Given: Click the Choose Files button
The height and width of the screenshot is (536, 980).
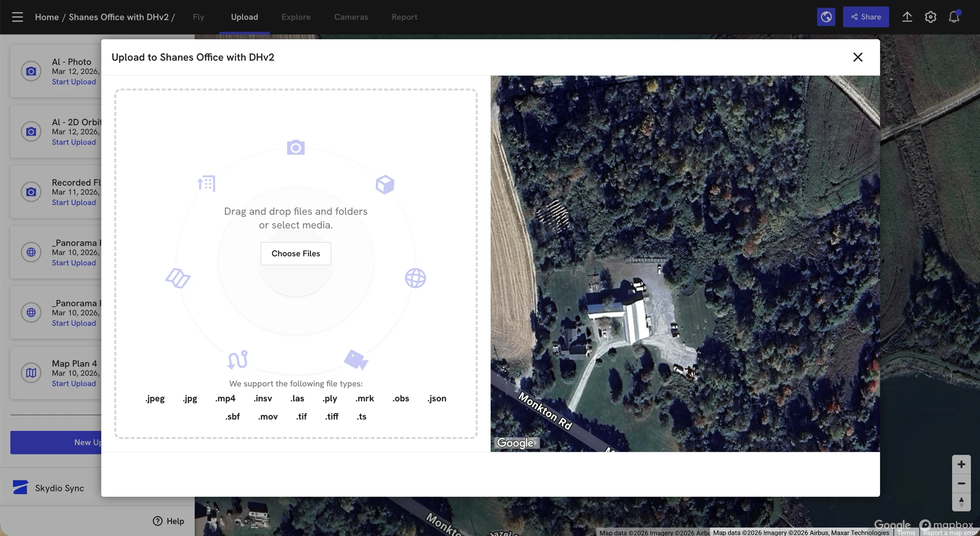Looking at the screenshot, I should coord(296,254).
